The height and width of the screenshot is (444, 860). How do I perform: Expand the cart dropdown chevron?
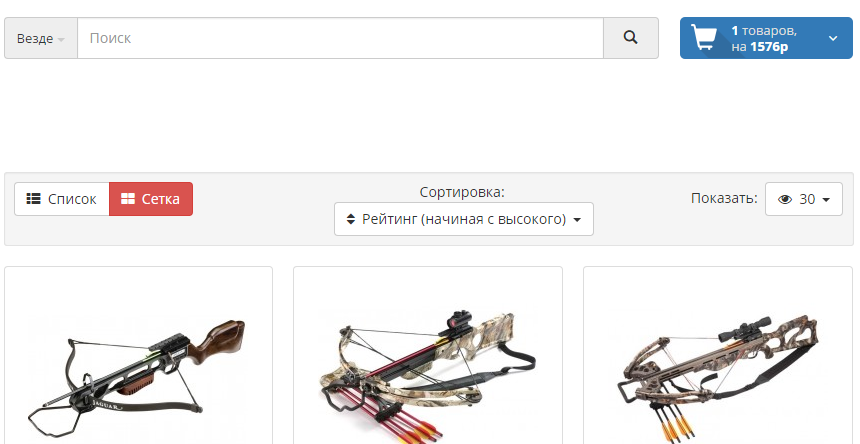[833, 38]
